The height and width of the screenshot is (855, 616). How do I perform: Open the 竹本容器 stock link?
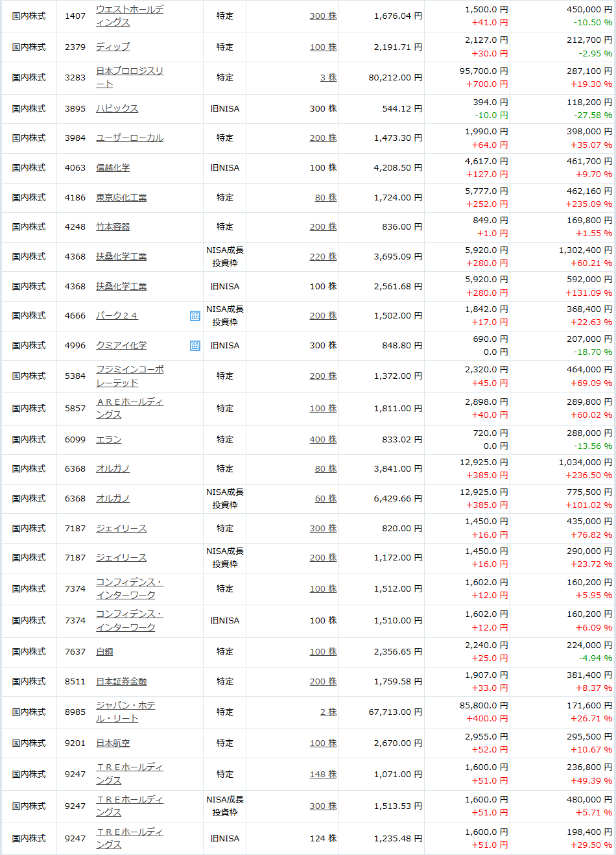coord(113,226)
